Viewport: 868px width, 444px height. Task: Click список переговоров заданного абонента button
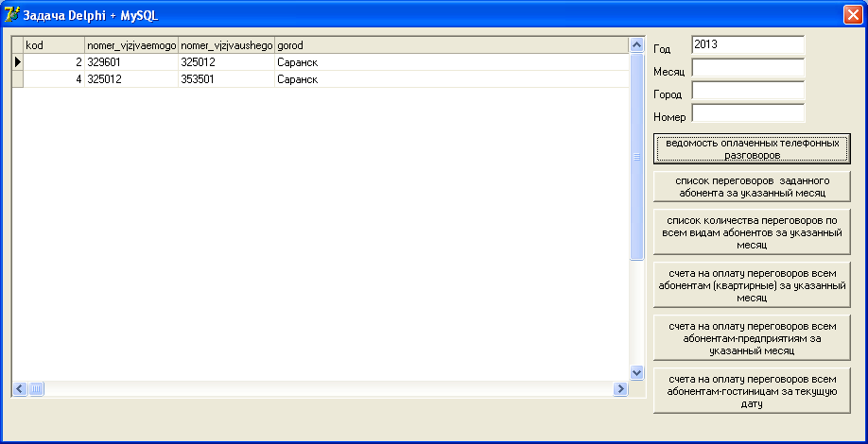click(752, 187)
